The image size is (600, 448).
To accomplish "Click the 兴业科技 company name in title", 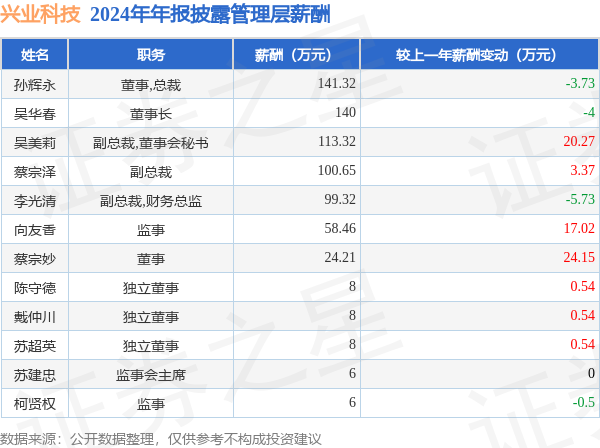I will tap(40, 14).
